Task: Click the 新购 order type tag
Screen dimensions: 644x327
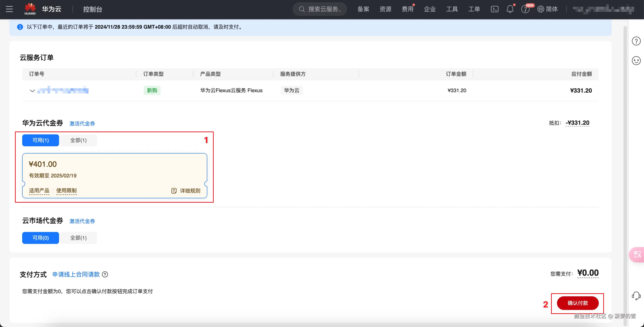Action: pyautogui.click(x=152, y=90)
